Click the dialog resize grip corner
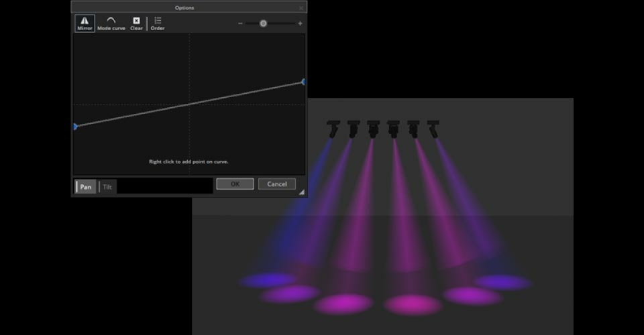Screen dimensions: 644x335 (x=302, y=192)
